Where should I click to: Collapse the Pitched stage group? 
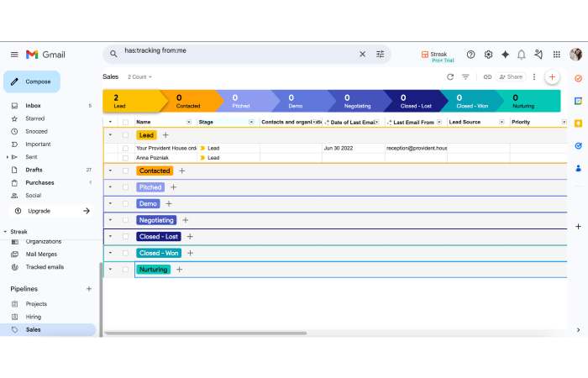(x=110, y=187)
